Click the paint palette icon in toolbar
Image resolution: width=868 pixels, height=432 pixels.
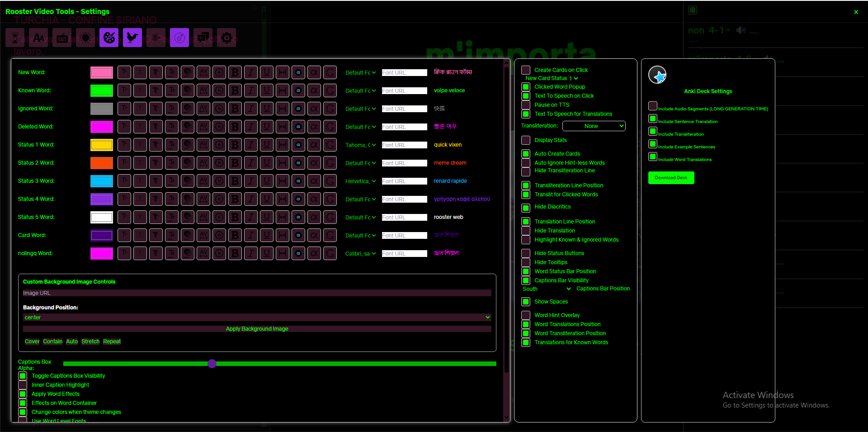pyautogui.click(x=109, y=38)
